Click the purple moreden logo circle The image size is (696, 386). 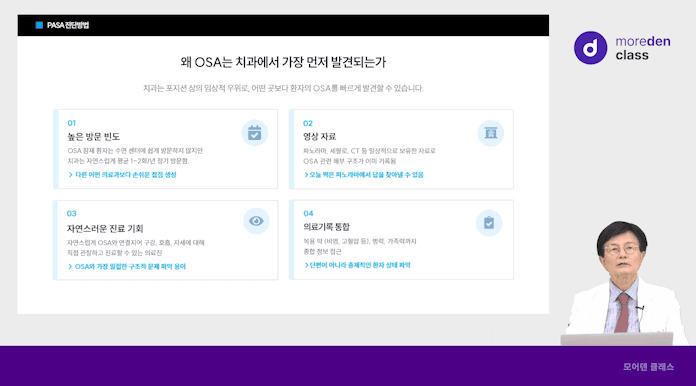click(590, 48)
